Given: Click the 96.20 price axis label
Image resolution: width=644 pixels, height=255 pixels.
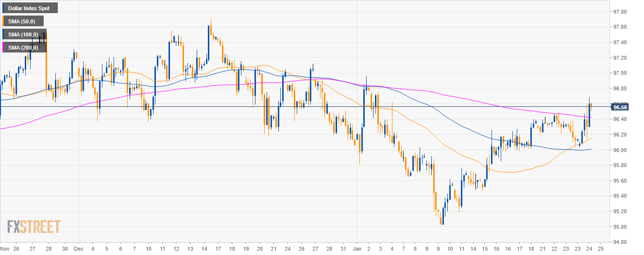Looking at the screenshot, I should tap(619, 135).
